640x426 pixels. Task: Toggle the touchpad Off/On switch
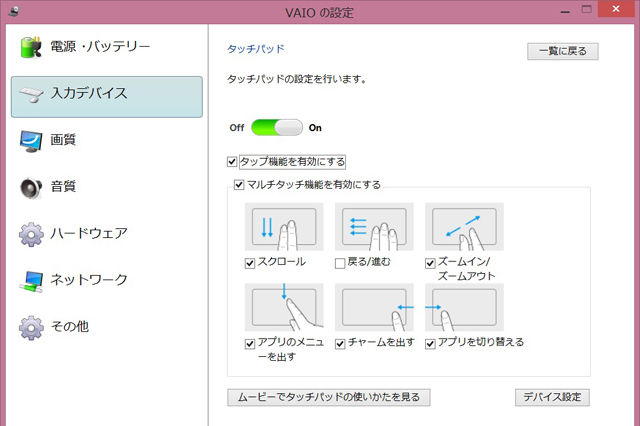(x=277, y=128)
